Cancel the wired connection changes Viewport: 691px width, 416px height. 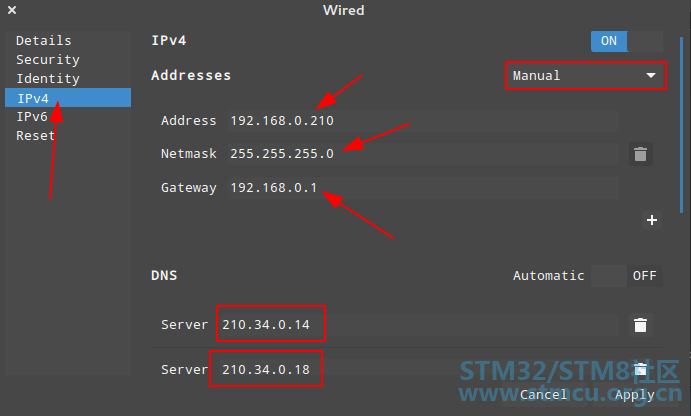[x=543, y=395]
